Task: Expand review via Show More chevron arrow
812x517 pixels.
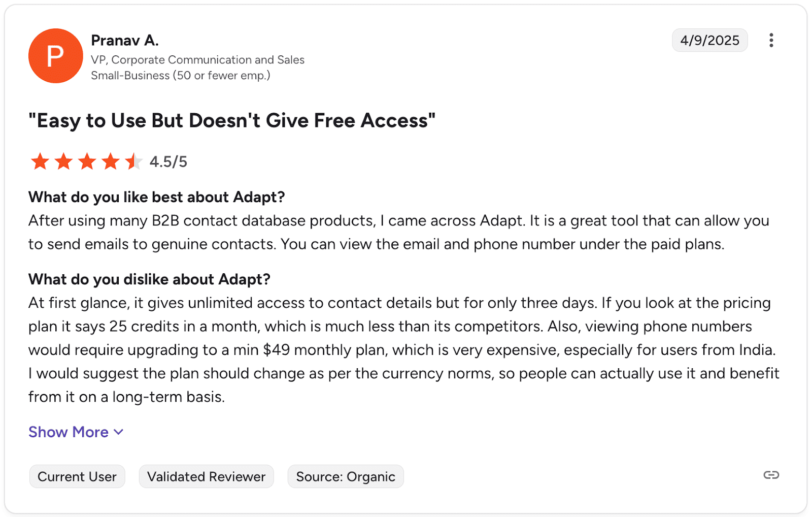Action: [x=119, y=432]
